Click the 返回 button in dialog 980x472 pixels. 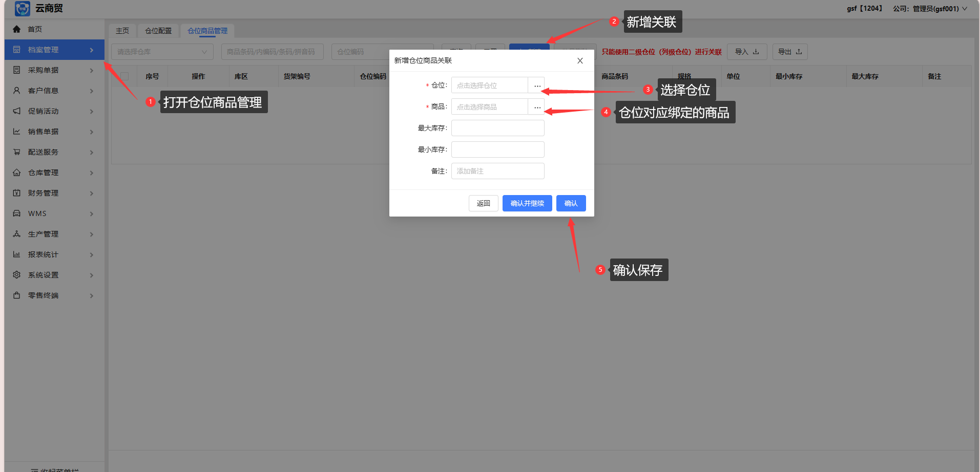(483, 203)
